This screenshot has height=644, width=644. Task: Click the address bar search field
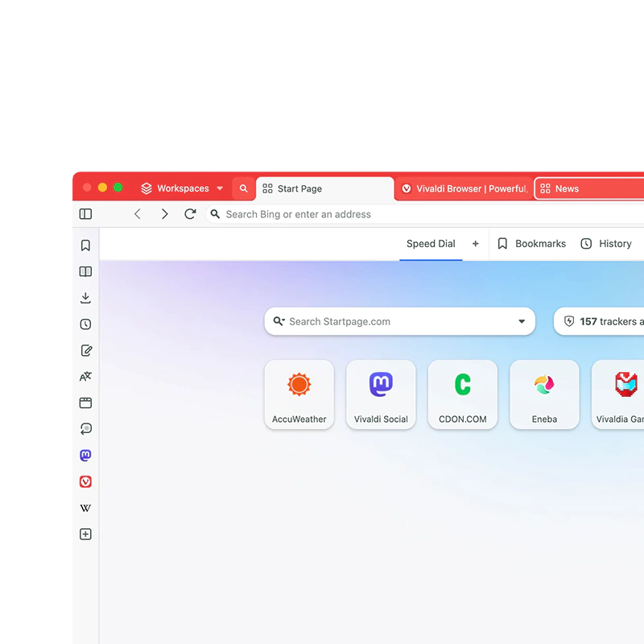point(425,214)
